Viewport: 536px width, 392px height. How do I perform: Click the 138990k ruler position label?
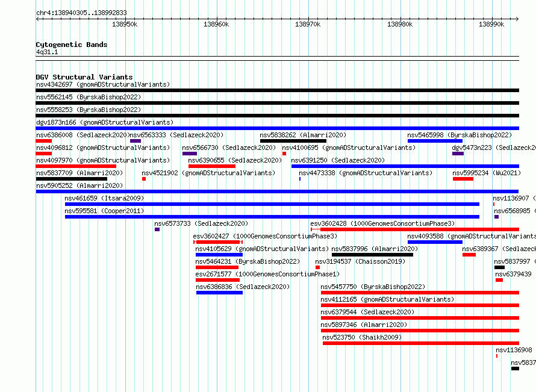(x=491, y=24)
